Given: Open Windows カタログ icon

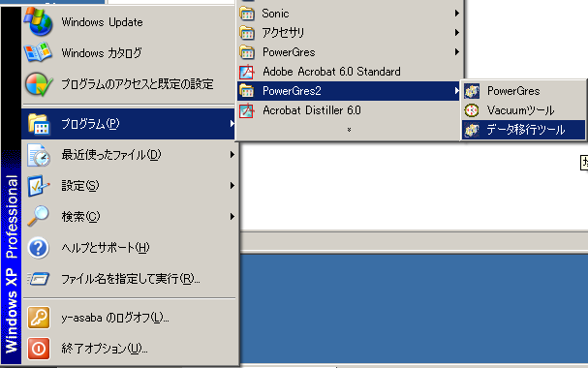Looking at the screenshot, I should 38,52.
